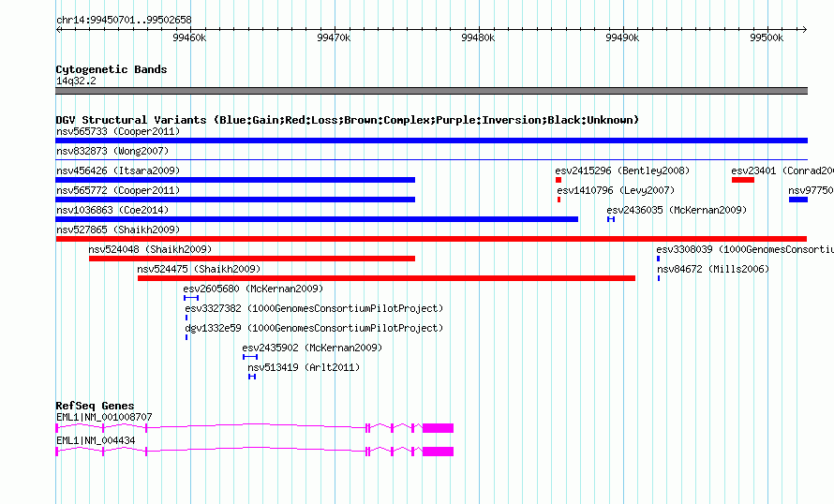This screenshot has width=834, height=504.
Task: Click nsv84672 (Mills2006) variant label
Action: tap(713, 269)
